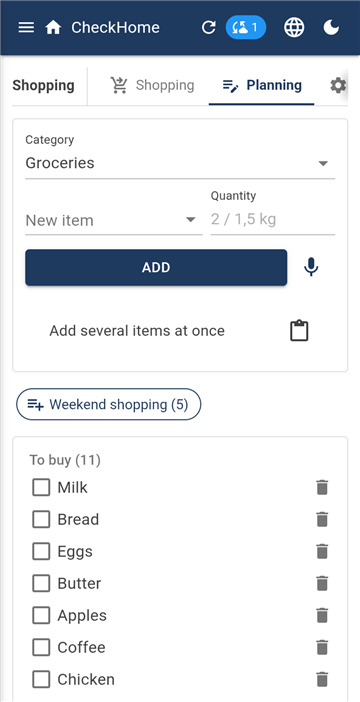Mark Coffee checkbox as selected
The height and width of the screenshot is (702, 360).
point(41,647)
